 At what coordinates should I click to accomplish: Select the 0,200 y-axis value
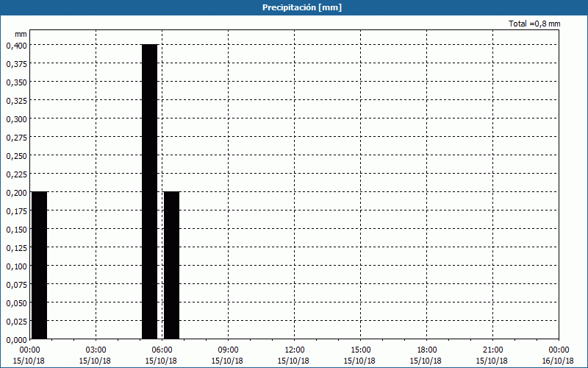[x=17, y=193]
